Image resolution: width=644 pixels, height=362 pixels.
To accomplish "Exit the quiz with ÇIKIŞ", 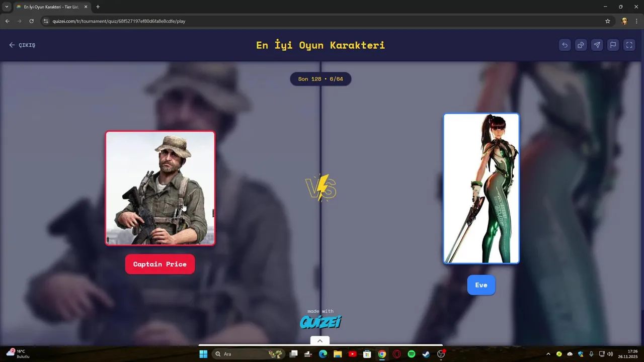I will tap(22, 45).
